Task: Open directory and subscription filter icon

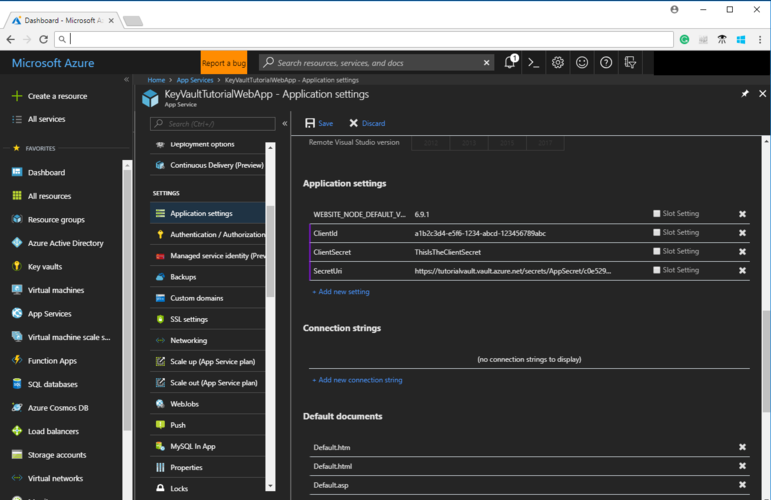Action: pyautogui.click(x=630, y=62)
